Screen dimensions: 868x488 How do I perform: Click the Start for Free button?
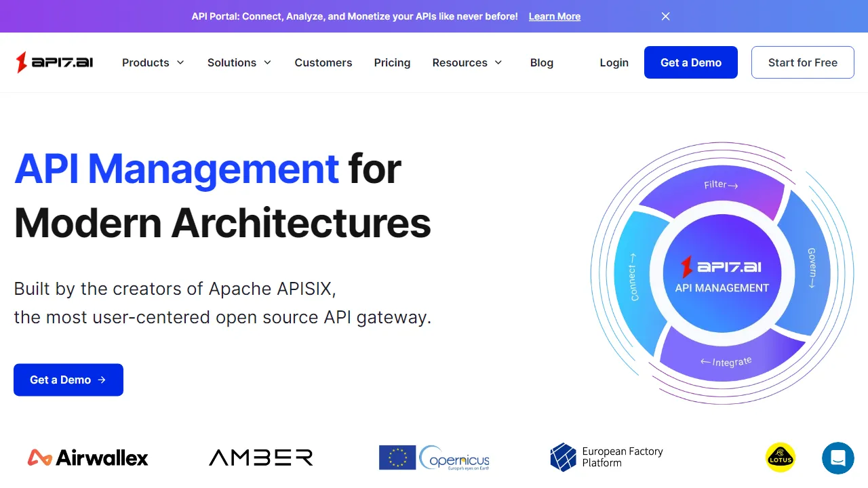coord(803,62)
